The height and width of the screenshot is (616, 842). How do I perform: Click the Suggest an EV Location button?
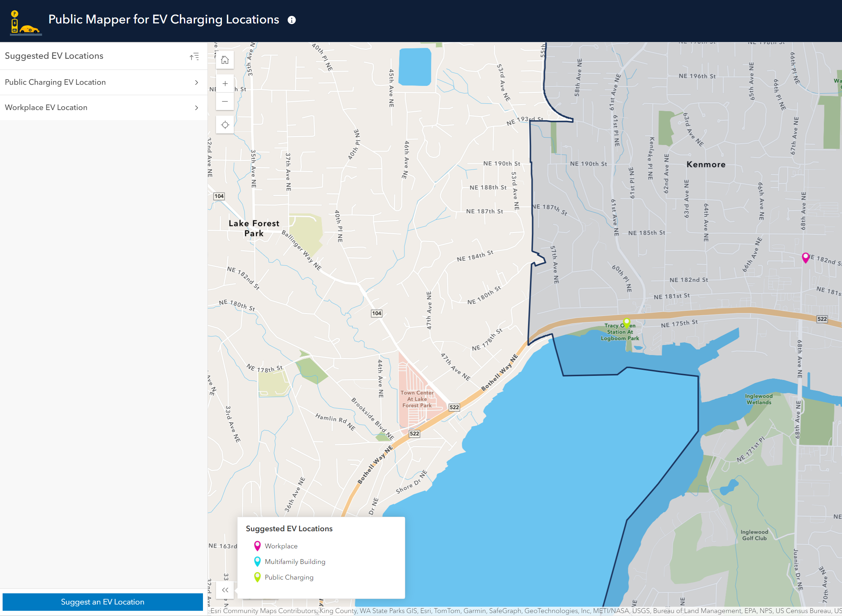(x=103, y=602)
